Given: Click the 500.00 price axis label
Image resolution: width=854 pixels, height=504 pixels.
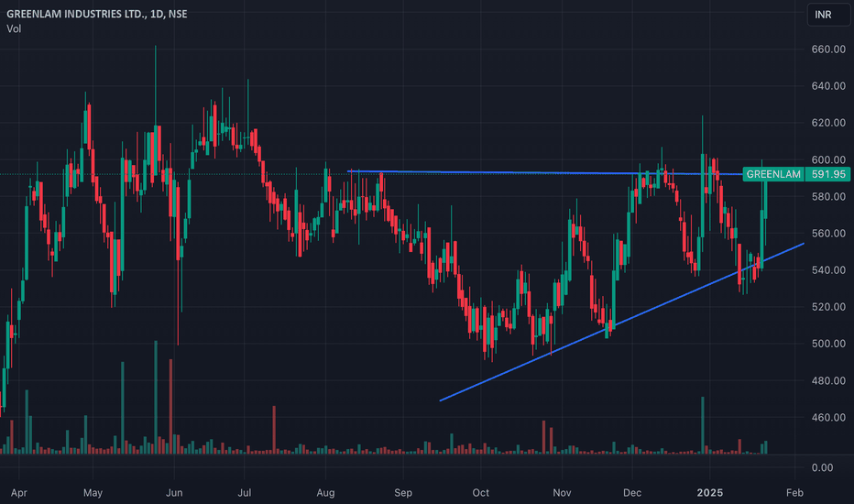Looking at the screenshot, I should point(827,344).
